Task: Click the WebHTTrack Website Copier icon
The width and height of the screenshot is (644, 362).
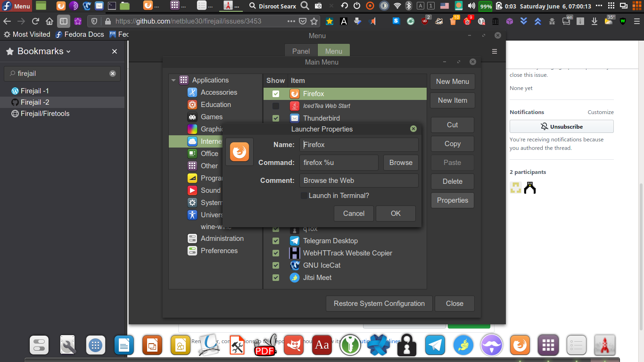Action: pos(295,253)
